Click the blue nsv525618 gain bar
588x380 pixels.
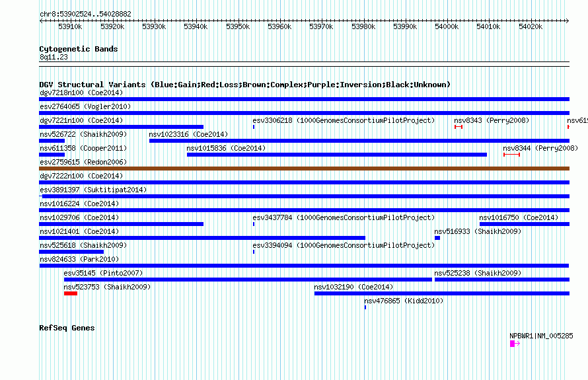tap(71, 252)
